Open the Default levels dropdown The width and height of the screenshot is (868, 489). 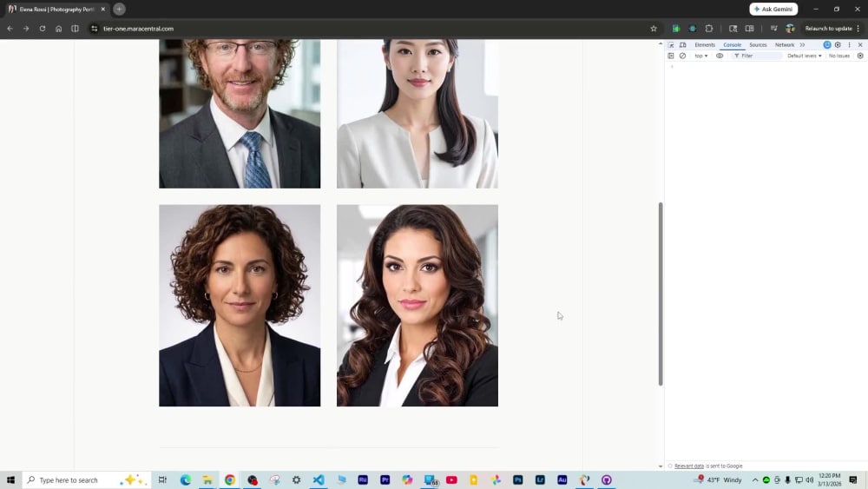tap(805, 56)
